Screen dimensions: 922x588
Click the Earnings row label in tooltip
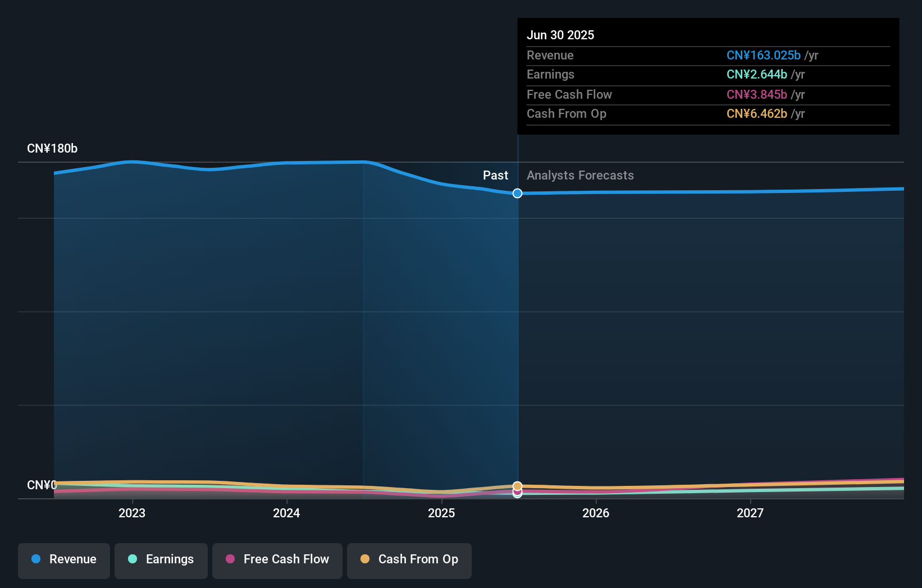[550, 74]
